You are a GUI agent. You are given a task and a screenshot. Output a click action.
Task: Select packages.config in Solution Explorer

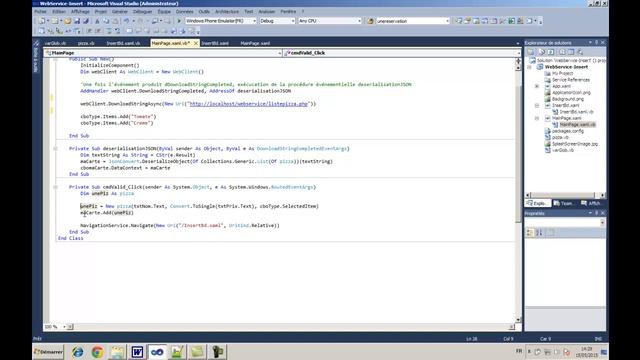[x=568, y=131]
